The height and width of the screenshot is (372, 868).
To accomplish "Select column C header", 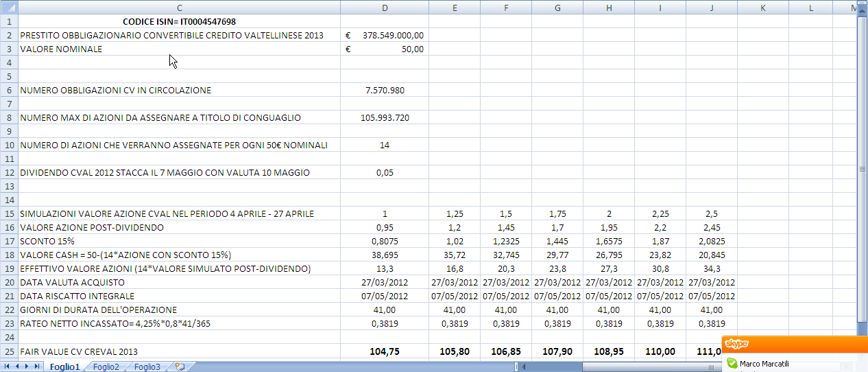I will pyautogui.click(x=179, y=8).
